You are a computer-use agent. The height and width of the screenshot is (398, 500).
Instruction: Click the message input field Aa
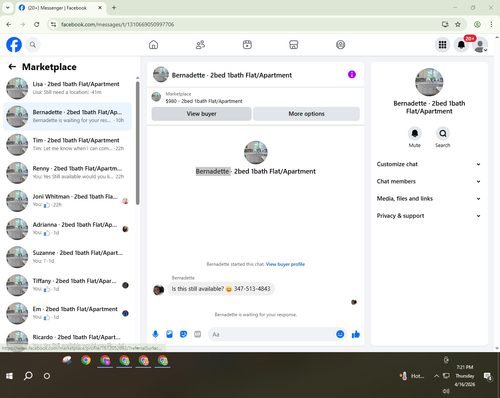pyautogui.click(x=271, y=334)
